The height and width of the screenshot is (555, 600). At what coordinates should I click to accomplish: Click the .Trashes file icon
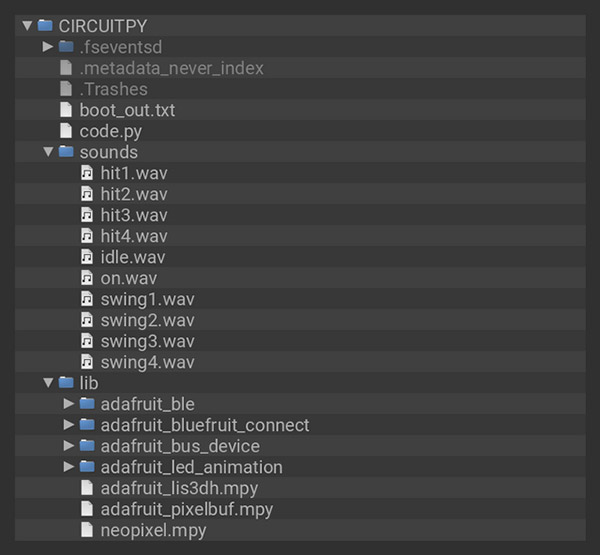pos(66,89)
